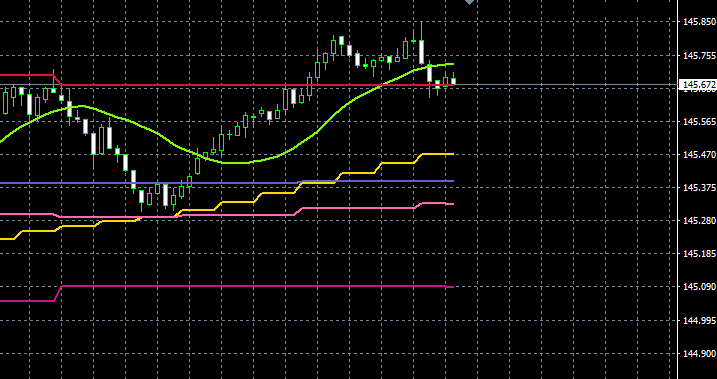Screen dimensions: 717x379
Task: Click the grey chart shift triangle marker
Action: coord(470,2)
